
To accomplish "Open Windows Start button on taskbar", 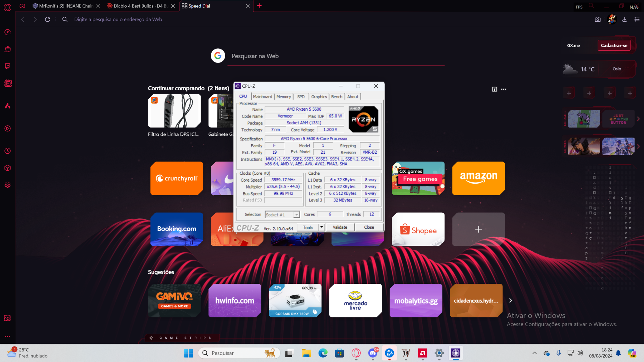I will tap(188, 353).
